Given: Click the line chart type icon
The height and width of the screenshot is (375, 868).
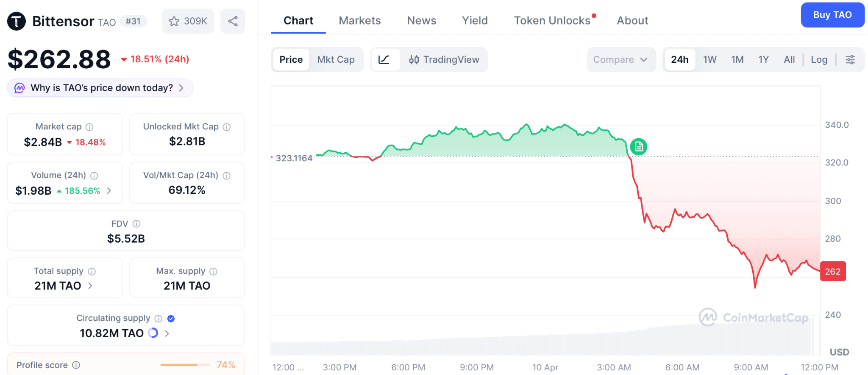Looking at the screenshot, I should (384, 60).
